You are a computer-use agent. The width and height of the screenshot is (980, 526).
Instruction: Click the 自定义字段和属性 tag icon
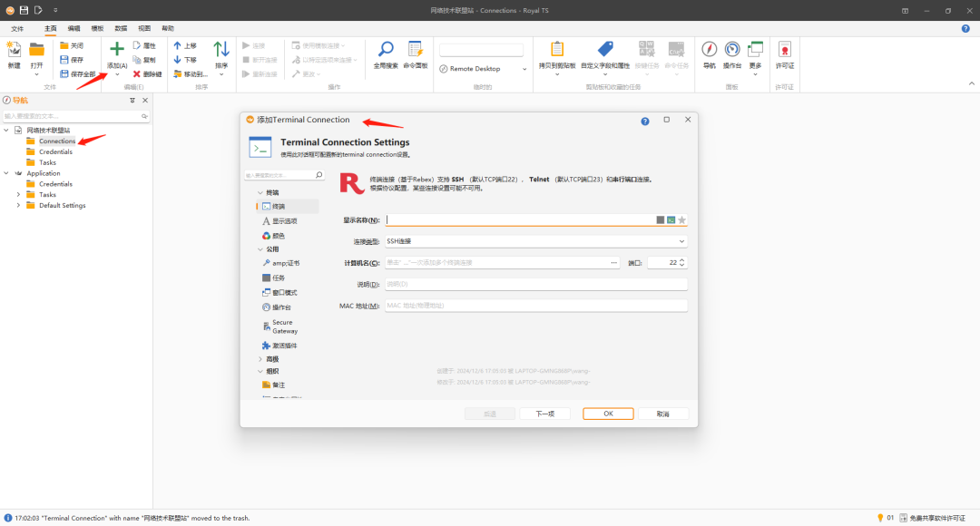pos(605,49)
